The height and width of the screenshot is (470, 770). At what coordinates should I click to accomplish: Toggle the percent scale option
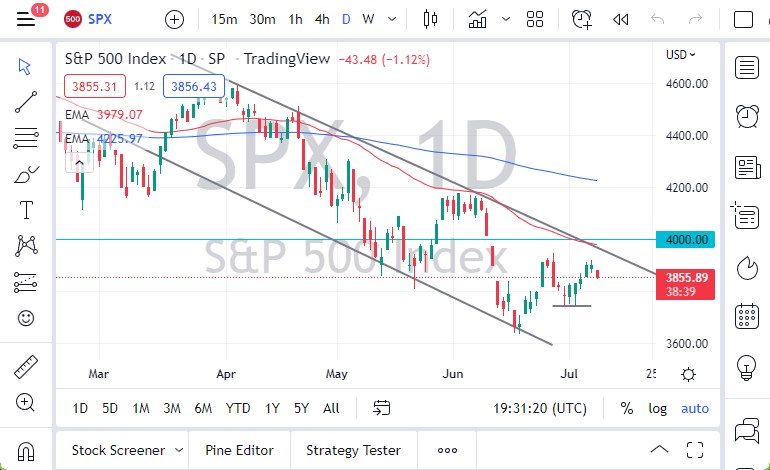pyautogui.click(x=627, y=408)
